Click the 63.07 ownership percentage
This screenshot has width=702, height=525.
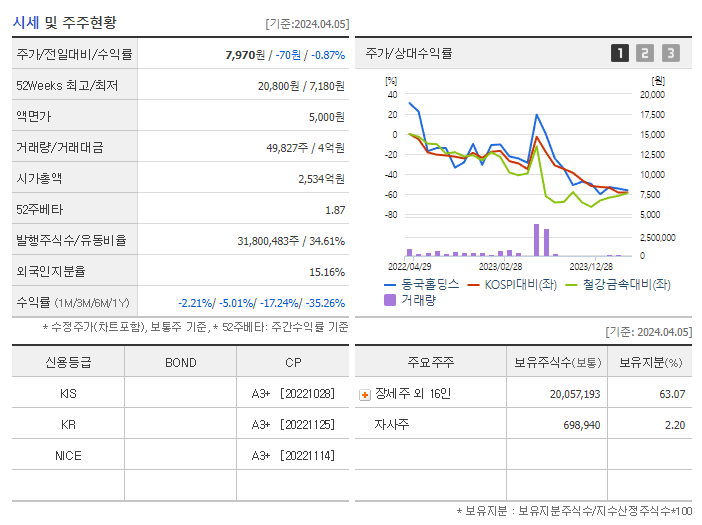pyautogui.click(x=672, y=394)
